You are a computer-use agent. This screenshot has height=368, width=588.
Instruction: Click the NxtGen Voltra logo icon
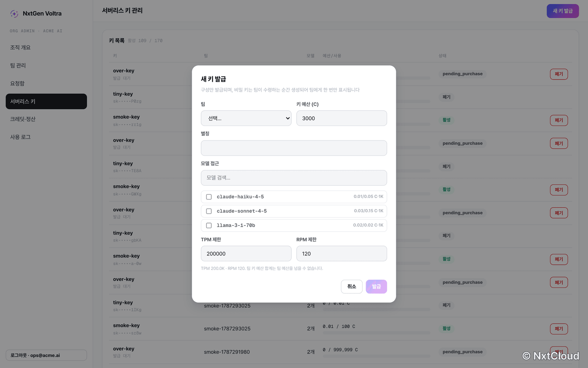pyautogui.click(x=14, y=14)
